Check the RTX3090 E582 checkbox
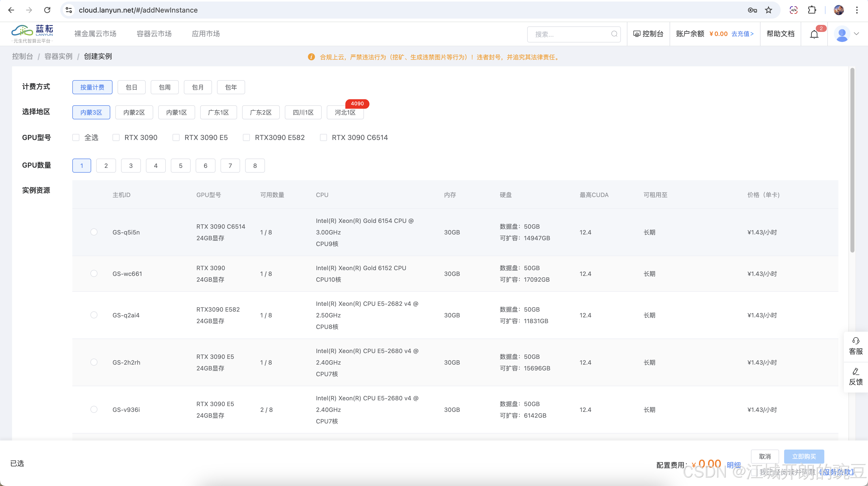Screen dimensions: 868x486 point(246,137)
